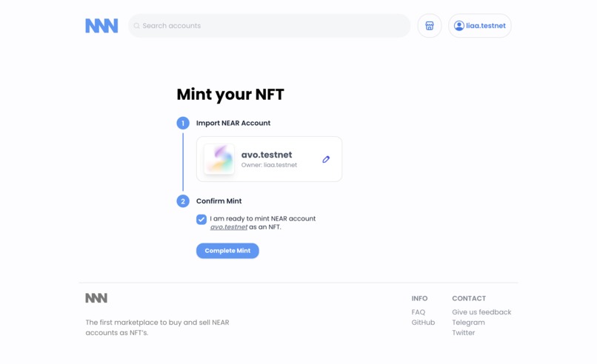Uncheck the ready-to-mint confirmation checkbox
The height and width of the screenshot is (364, 597).
tap(201, 220)
